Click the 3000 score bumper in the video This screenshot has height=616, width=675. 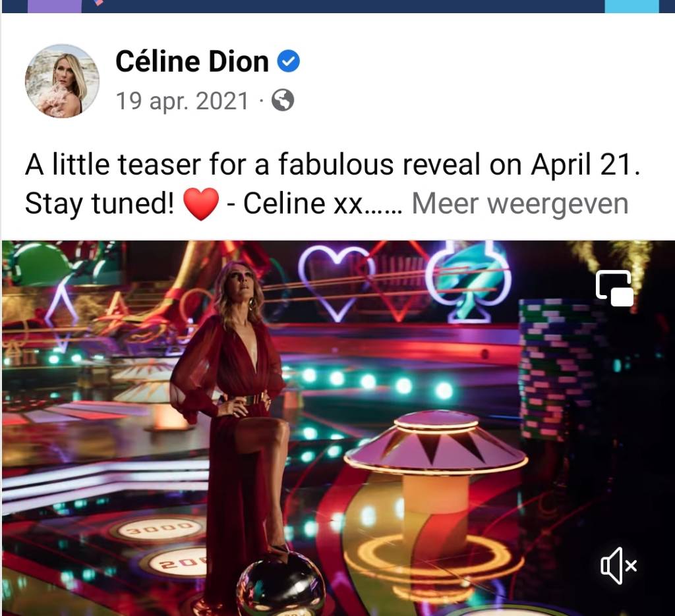[160, 528]
